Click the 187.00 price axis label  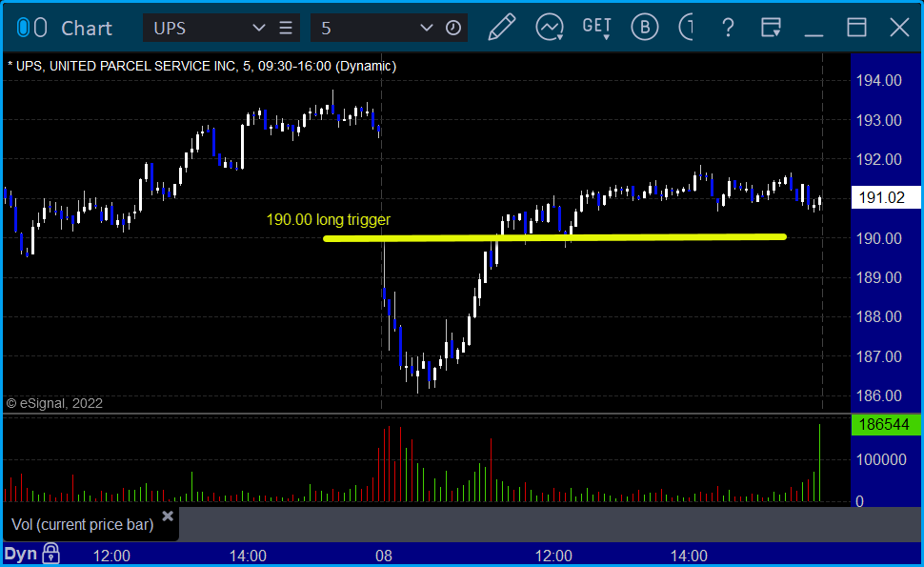(x=878, y=356)
